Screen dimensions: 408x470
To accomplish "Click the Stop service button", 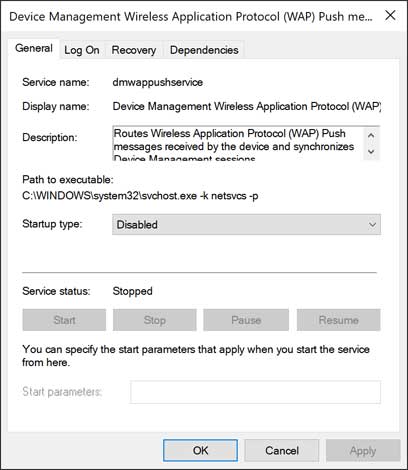I will pyautogui.click(x=155, y=320).
